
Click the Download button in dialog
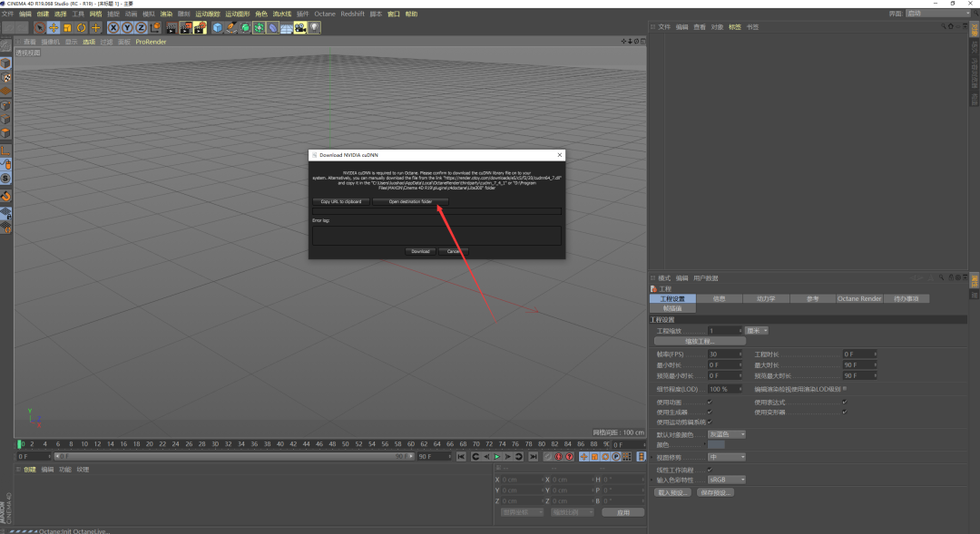coord(420,251)
